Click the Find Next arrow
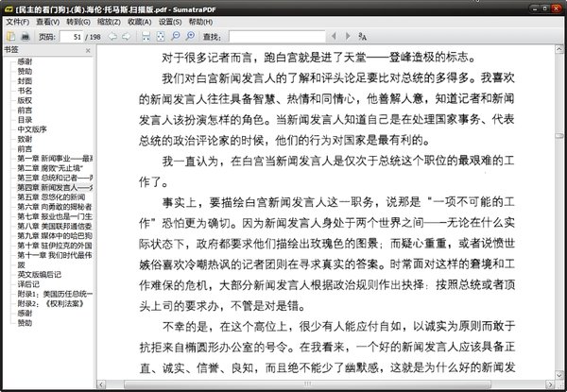 348,36
